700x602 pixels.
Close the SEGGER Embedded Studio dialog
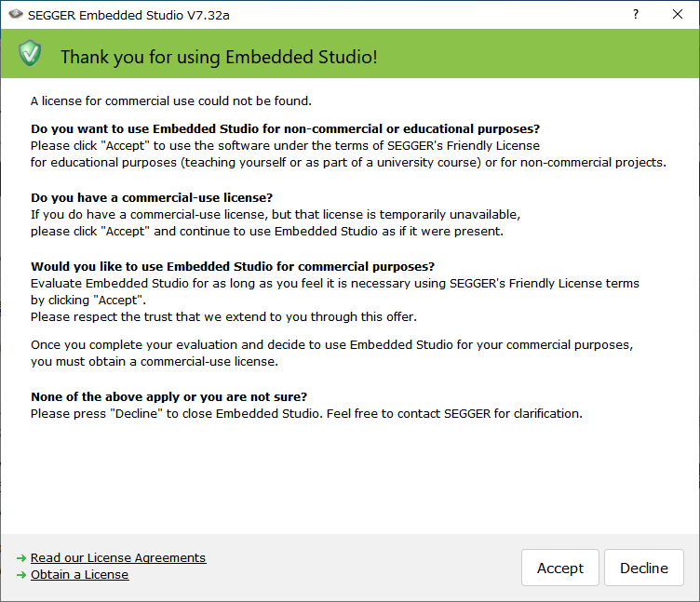(x=678, y=14)
